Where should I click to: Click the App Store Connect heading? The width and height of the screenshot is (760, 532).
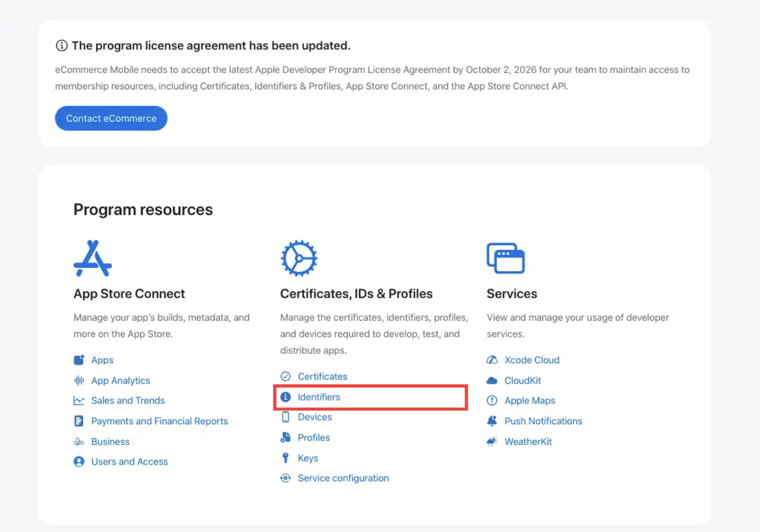[129, 294]
